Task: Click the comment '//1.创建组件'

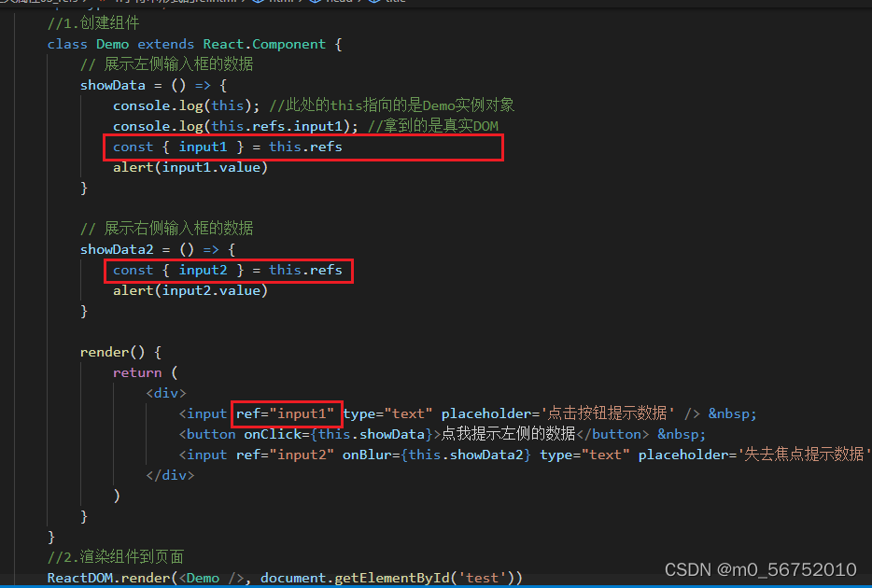Action: point(92,23)
